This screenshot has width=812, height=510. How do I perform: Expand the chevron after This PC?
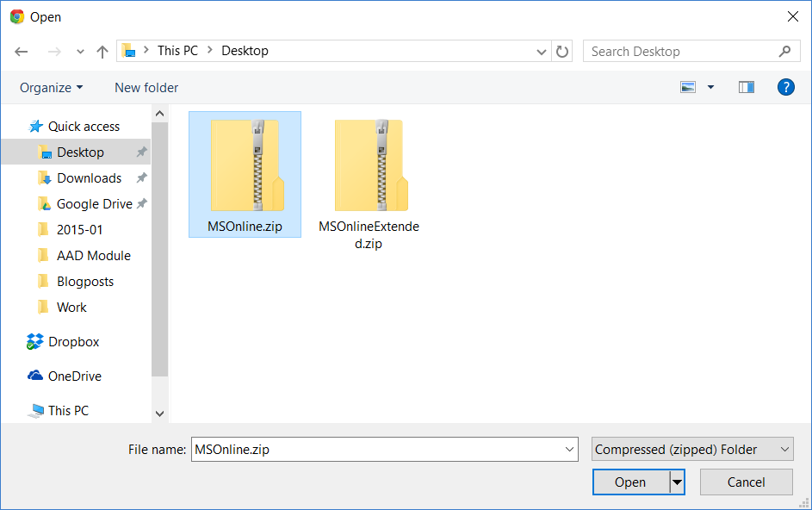point(210,50)
